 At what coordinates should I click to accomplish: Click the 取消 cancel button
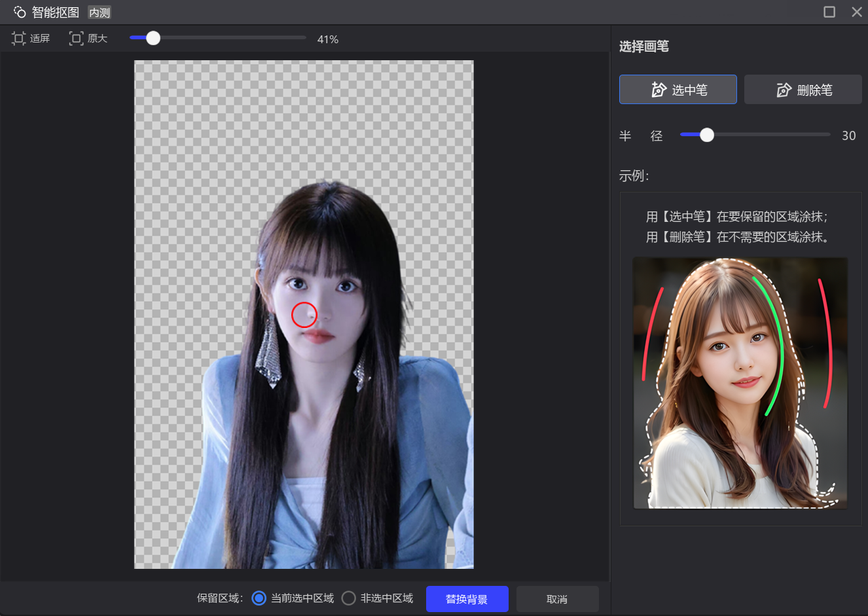coord(558,599)
